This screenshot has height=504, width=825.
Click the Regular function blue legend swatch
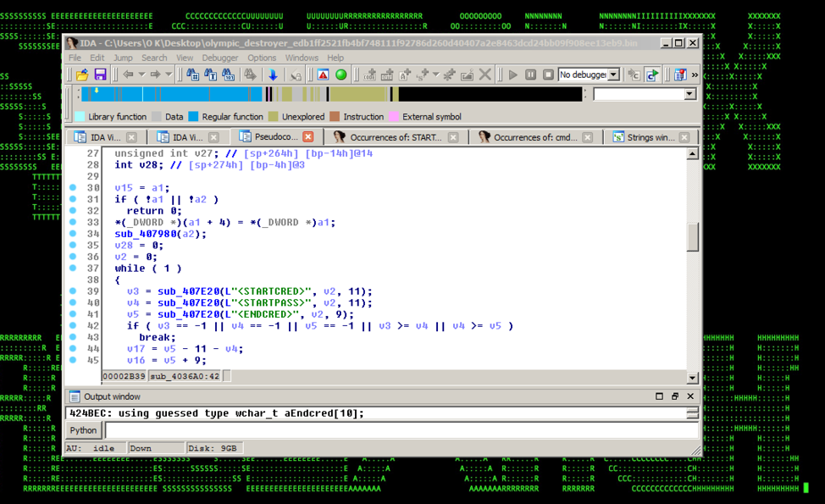coord(193,117)
